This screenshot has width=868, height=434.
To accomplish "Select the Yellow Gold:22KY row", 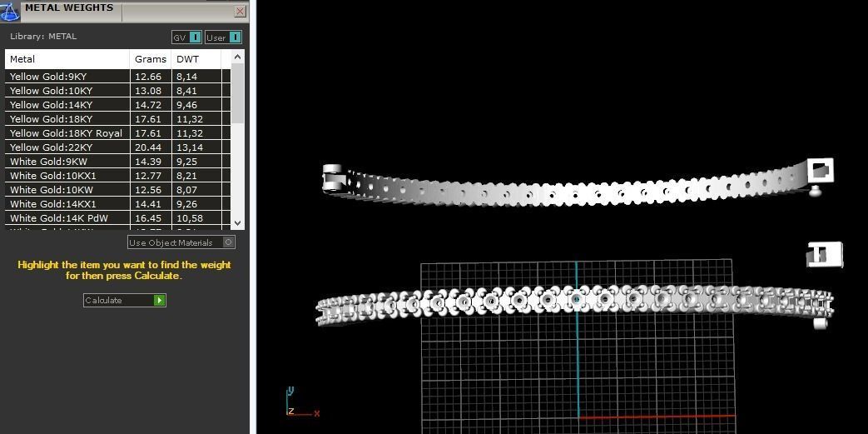I will click(117, 147).
